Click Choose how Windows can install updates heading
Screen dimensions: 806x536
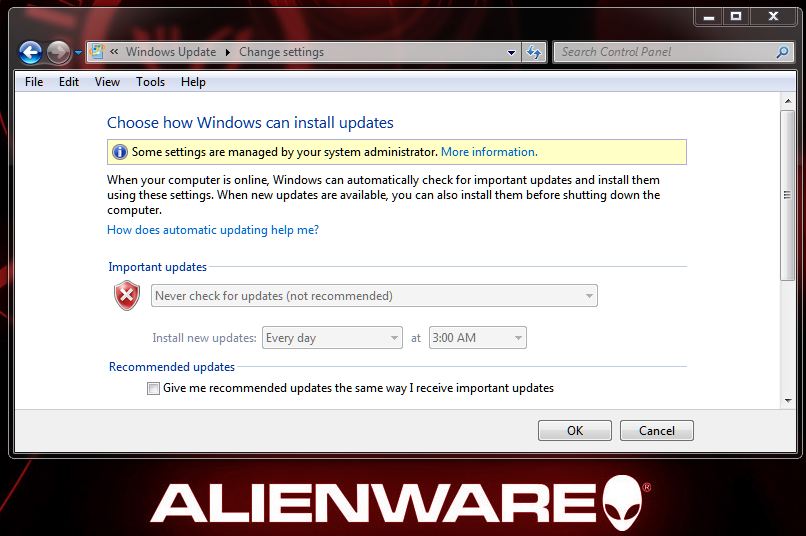[250, 123]
